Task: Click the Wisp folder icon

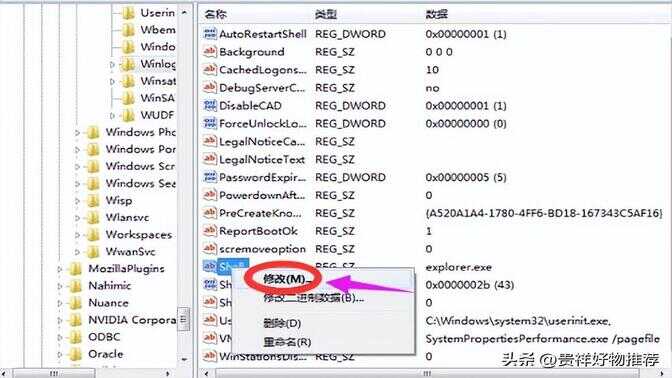Action: (x=93, y=201)
